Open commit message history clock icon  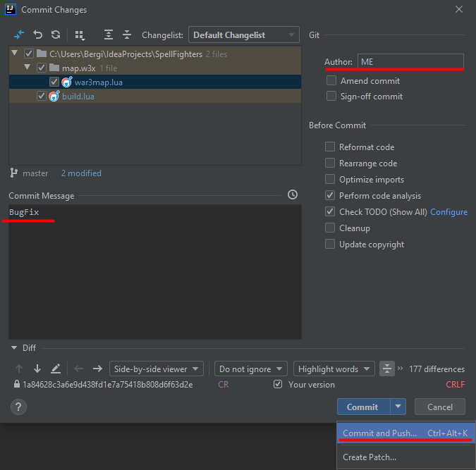coord(293,194)
